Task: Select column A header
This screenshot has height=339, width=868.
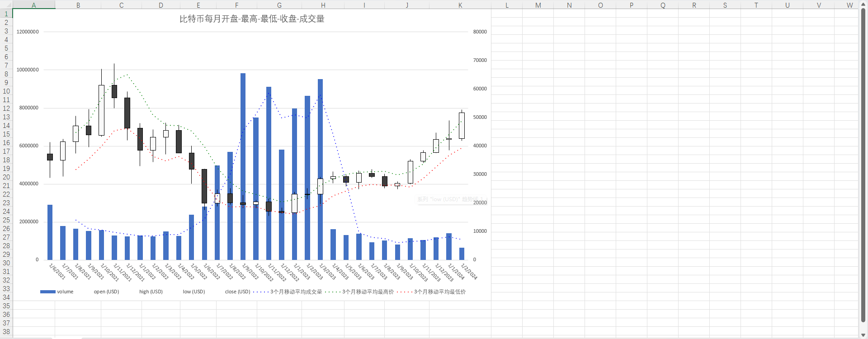Action: coord(34,5)
